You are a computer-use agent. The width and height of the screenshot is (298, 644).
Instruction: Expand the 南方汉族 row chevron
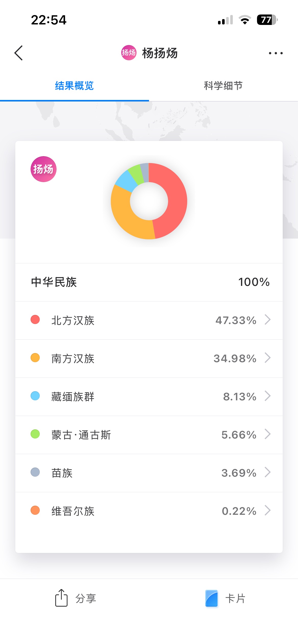click(x=267, y=358)
